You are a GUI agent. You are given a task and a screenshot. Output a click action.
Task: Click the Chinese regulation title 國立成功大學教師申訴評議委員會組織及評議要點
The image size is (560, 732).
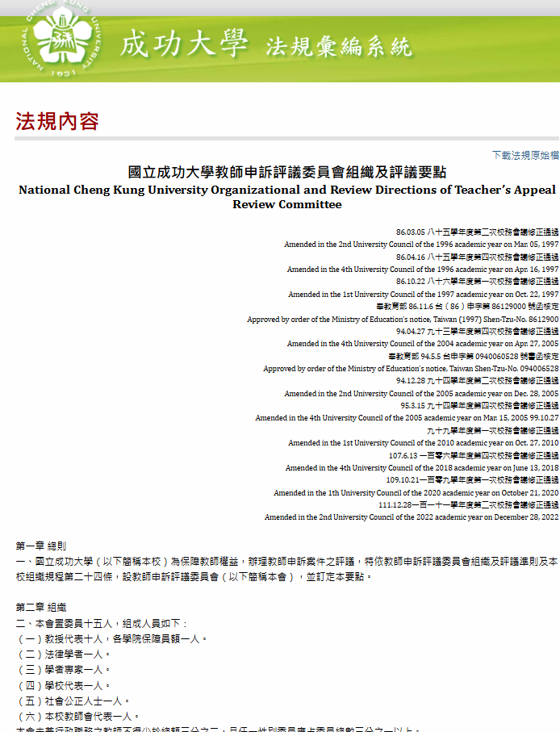click(x=287, y=173)
